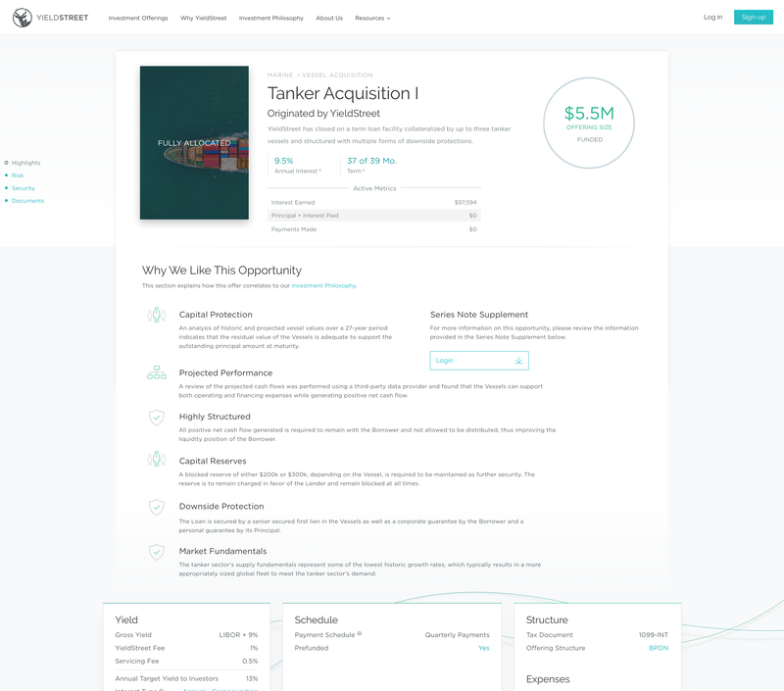Click the Market Fundamentals shield icon
Image resolution: width=784 pixels, height=691 pixels.
click(x=157, y=552)
